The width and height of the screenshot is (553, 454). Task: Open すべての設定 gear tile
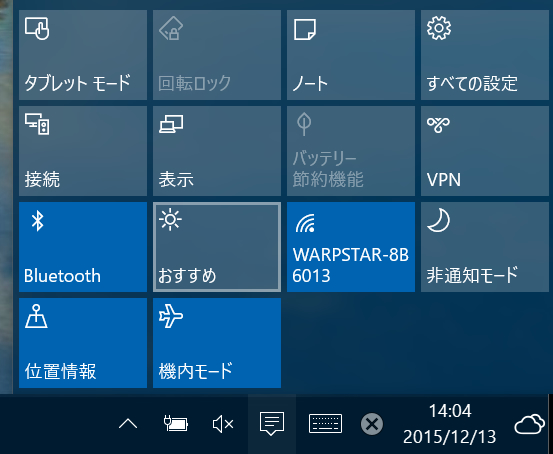pyautogui.click(x=485, y=55)
